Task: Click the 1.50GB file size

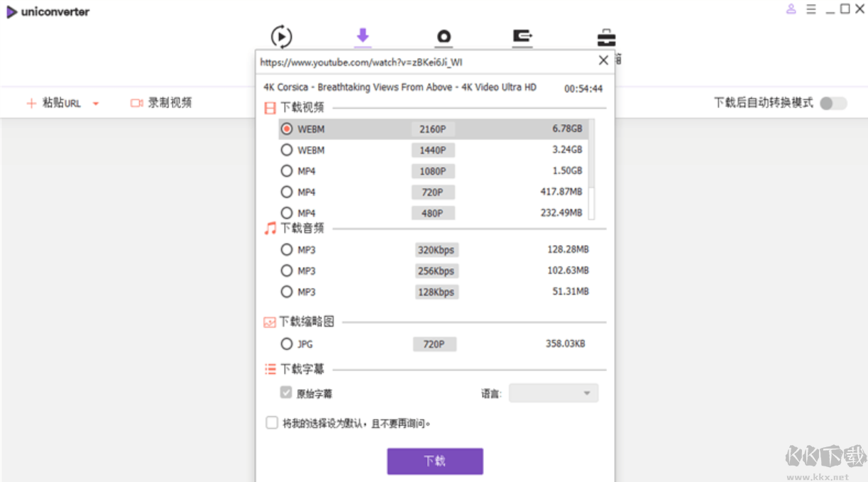Action: [x=567, y=170]
